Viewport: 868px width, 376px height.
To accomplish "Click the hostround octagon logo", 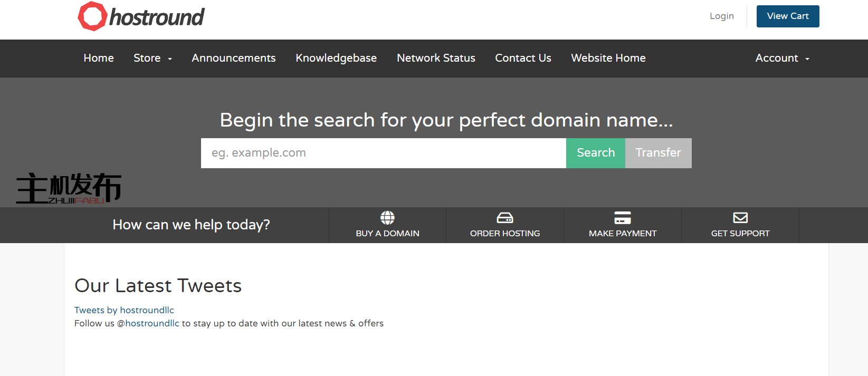I will click(93, 16).
